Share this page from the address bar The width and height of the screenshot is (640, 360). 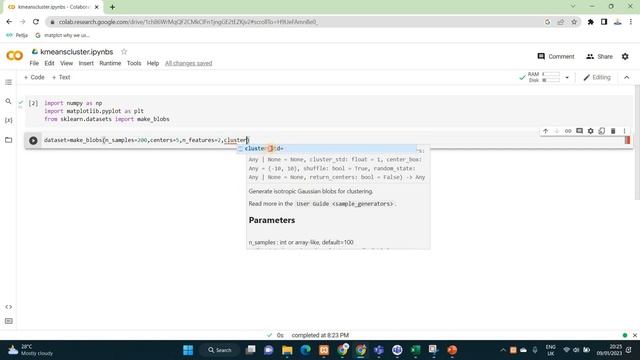(x=560, y=22)
